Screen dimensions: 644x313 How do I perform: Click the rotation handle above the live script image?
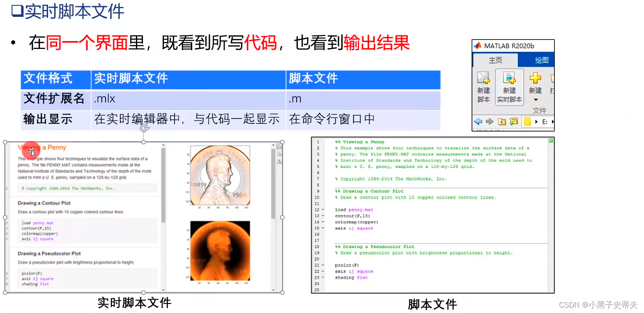point(144,128)
